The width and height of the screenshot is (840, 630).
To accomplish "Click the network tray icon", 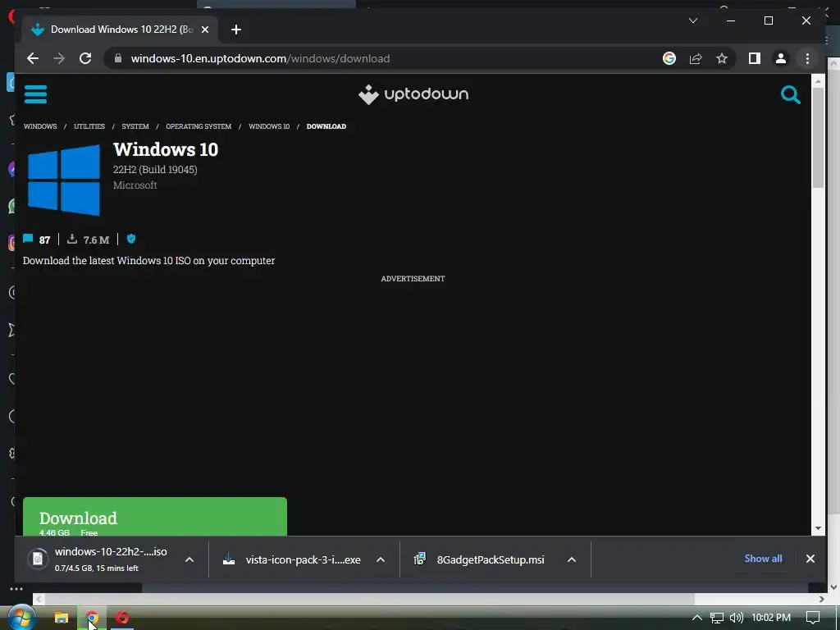I will tap(717, 618).
